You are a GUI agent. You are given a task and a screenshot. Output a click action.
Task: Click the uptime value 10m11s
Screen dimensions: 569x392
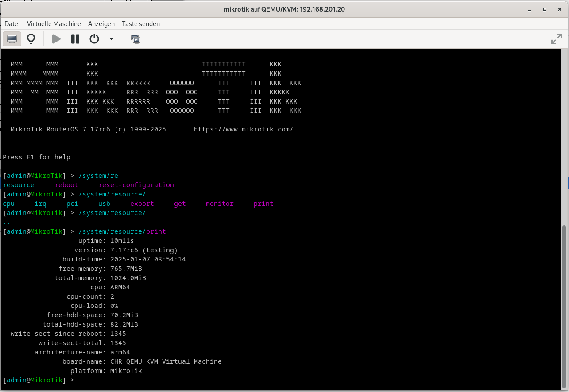122,241
